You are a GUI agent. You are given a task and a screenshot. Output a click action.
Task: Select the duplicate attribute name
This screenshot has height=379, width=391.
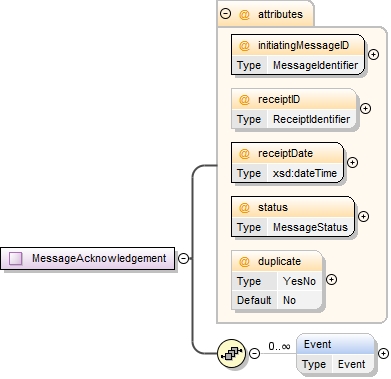pos(279,261)
